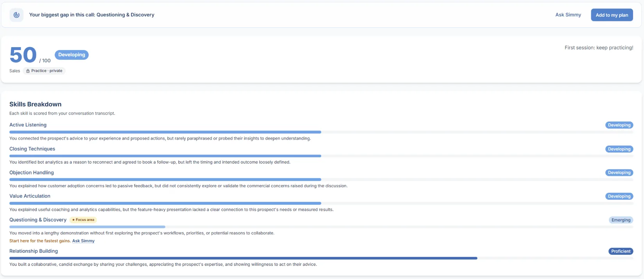Image resolution: width=644 pixels, height=279 pixels.
Task: Click the '/ 100' score text
Action: (45, 60)
